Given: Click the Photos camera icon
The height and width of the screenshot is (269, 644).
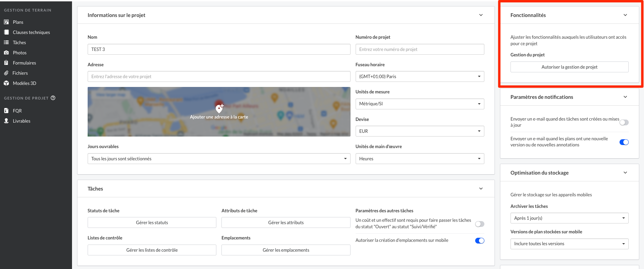Looking at the screenshot, I should click(x=6, y=53).
